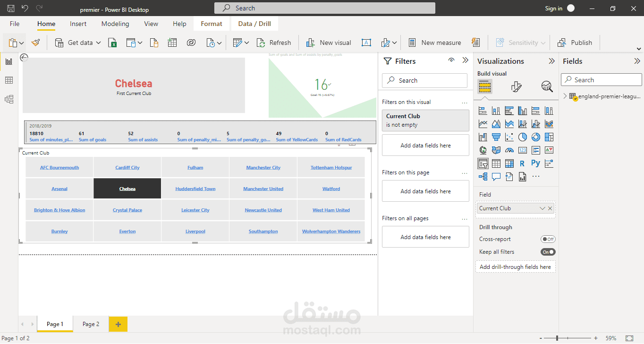Insert a text box from the ribbon
Screen dimensions: 644x344
[x=366, y=43]
